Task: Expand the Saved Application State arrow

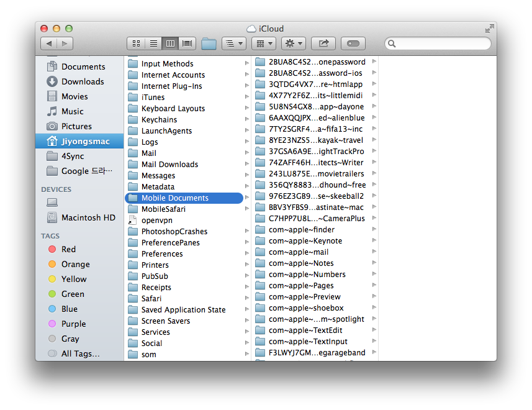Action: tap(246, 309)
